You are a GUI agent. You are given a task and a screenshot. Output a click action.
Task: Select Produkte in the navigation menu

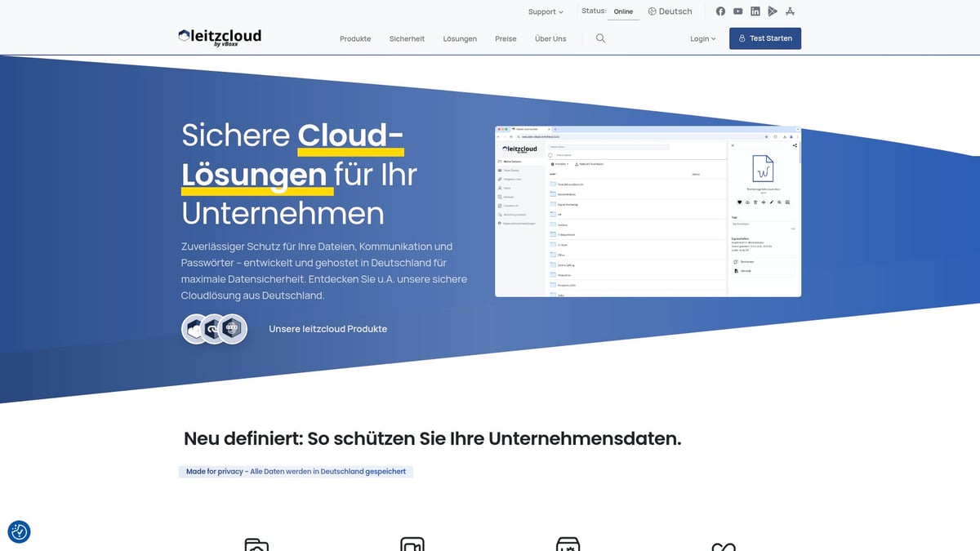[354, 38]
